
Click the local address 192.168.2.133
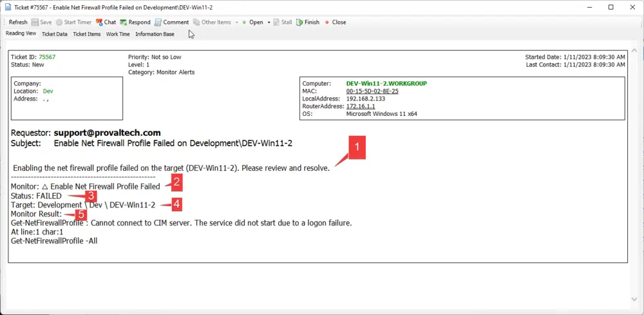[x=366, y=99]
